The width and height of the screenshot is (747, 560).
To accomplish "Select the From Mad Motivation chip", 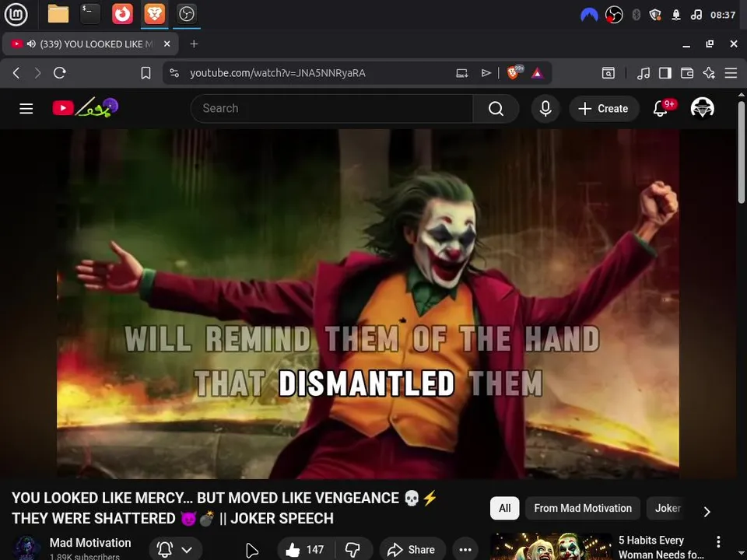I will (583, 508).
